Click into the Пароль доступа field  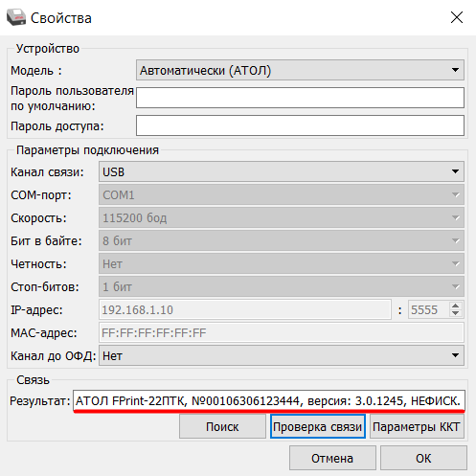pos(300,125)
